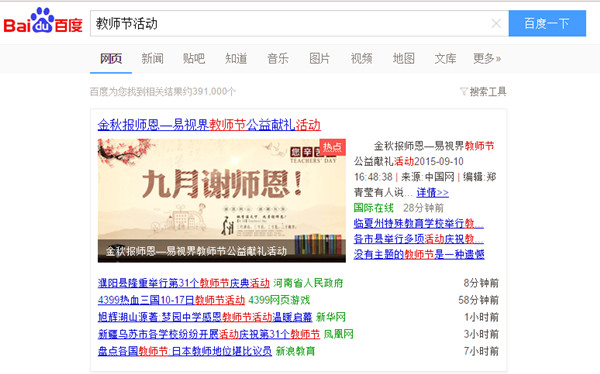Open link 临夏州特殊教育学校举行教…

tap(419, 223)
